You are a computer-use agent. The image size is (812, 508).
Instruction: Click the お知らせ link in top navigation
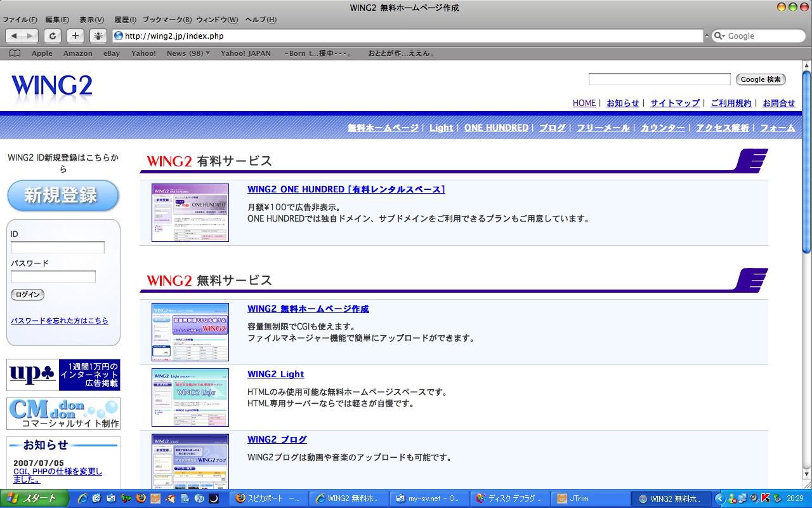623,103
